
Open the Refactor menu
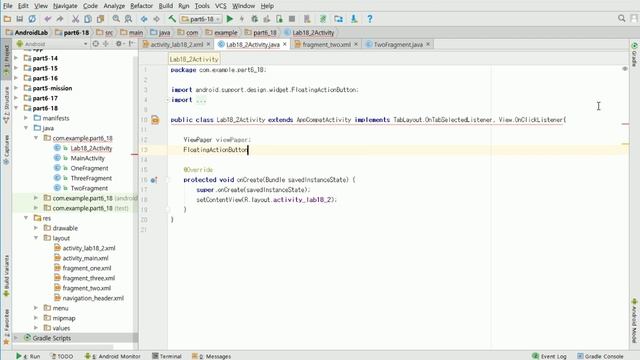(x=141, y=6)
